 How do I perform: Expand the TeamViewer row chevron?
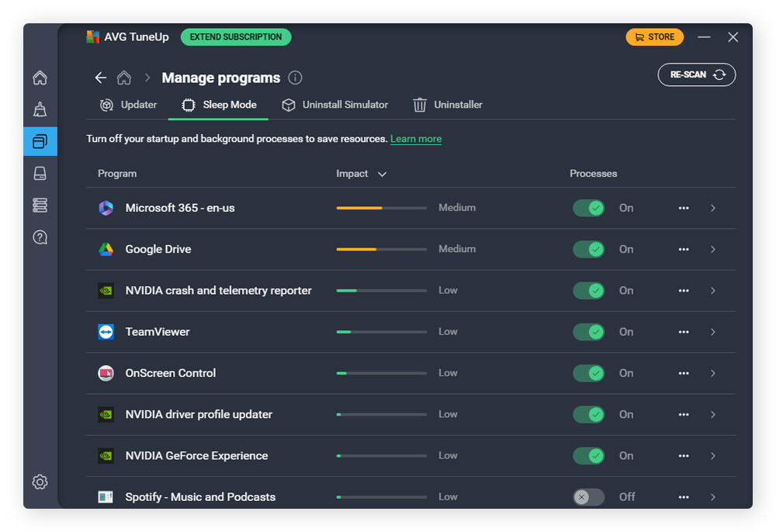coord(713,332)
